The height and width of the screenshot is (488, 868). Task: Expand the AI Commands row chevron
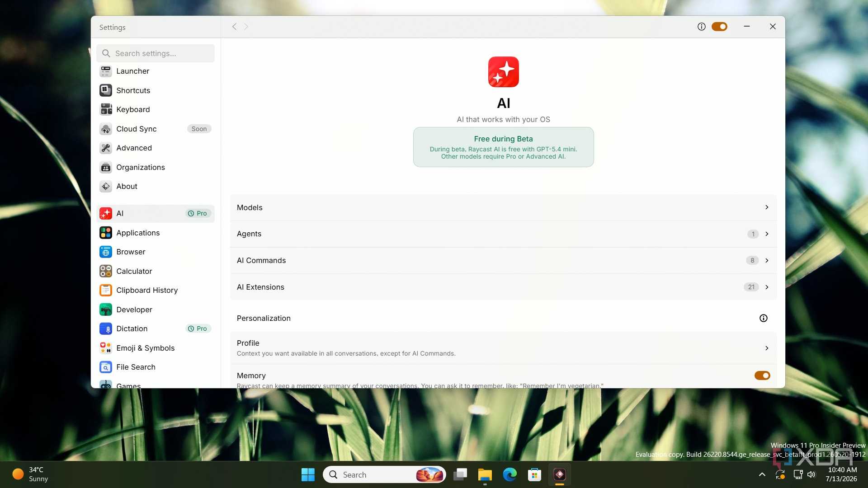[767, 260]
